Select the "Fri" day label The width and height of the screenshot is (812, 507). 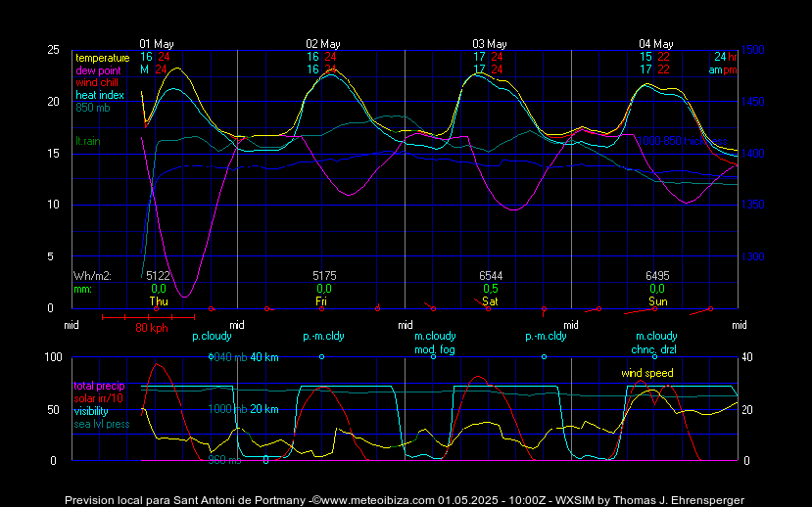pyautogui.click(x=321, y=301)
